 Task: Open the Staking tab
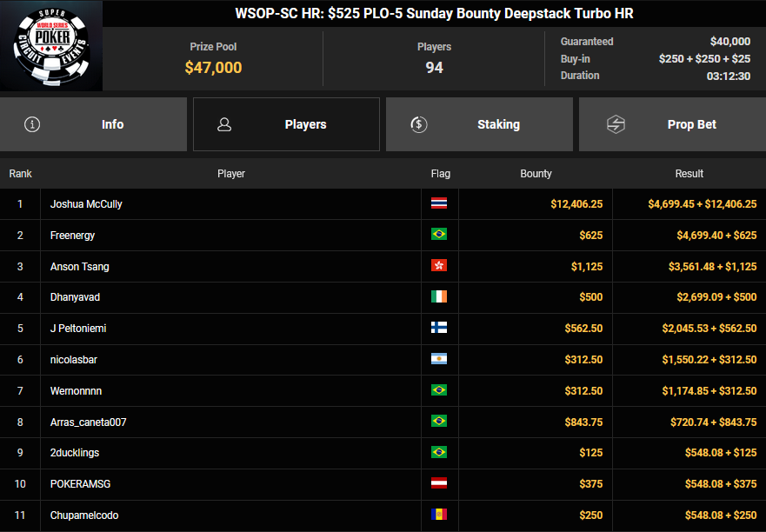(x=479, y=124)
